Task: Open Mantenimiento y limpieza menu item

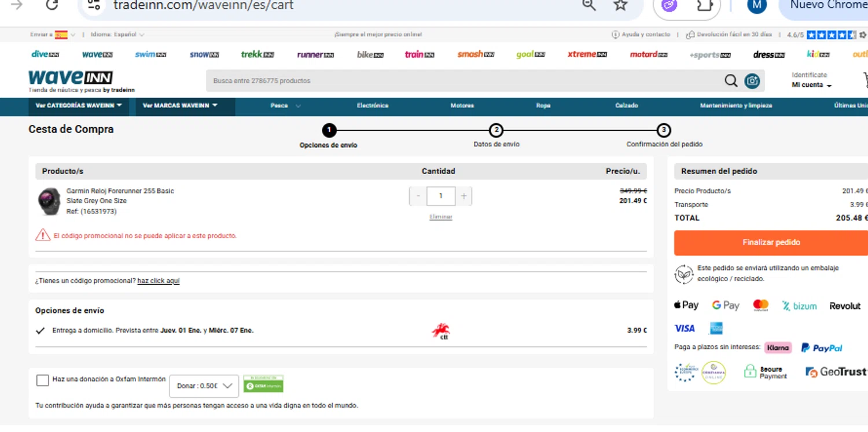Action: 736,106
